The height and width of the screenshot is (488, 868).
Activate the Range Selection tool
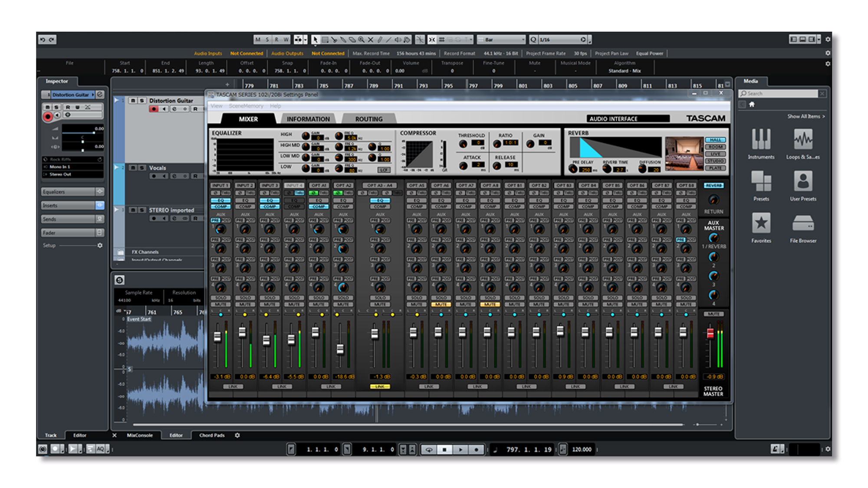(325, 39)
